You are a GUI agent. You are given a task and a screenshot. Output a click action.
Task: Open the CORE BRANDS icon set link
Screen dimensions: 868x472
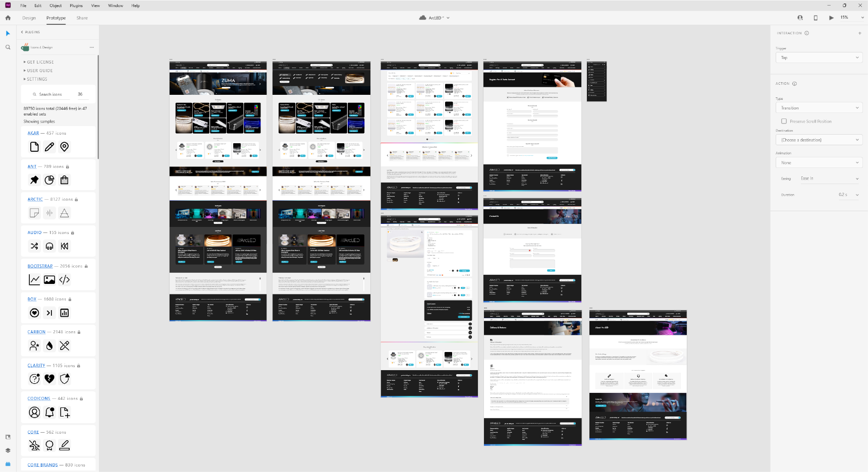pos(42,465)
